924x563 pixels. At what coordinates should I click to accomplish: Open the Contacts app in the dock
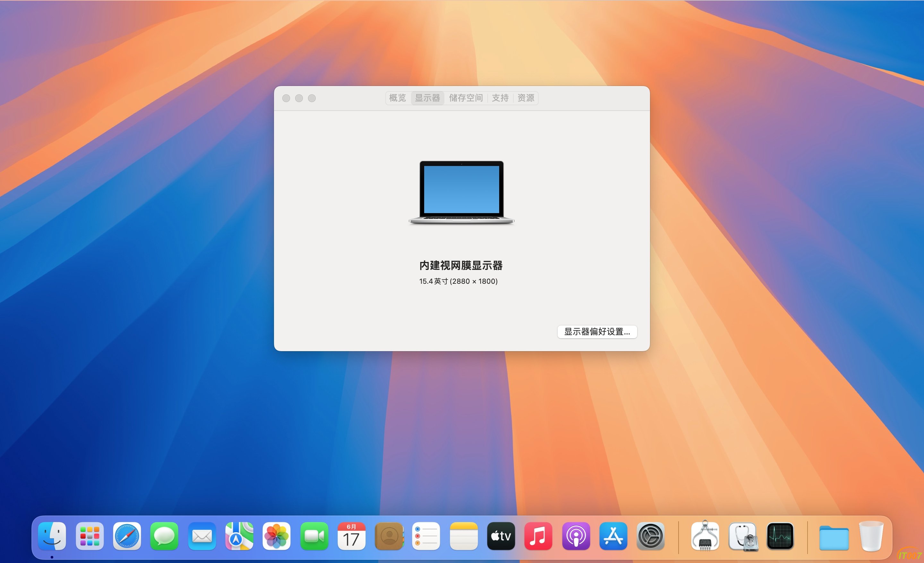[x=389, y=536]
